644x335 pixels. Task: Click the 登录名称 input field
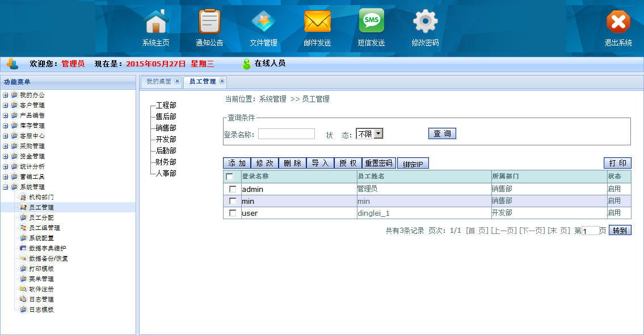pyautogui.click(x=286, y=134)
